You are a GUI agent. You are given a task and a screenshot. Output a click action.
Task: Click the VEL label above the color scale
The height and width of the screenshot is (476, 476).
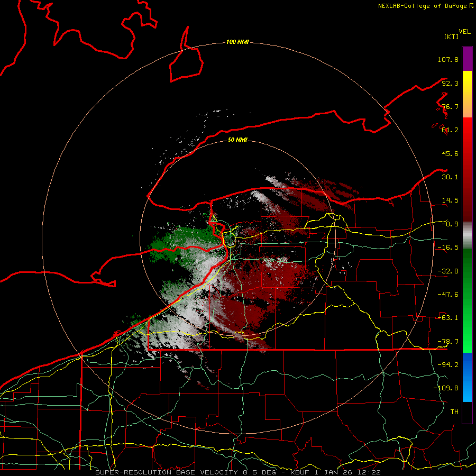pyautogui.click(x=464, y=32)
